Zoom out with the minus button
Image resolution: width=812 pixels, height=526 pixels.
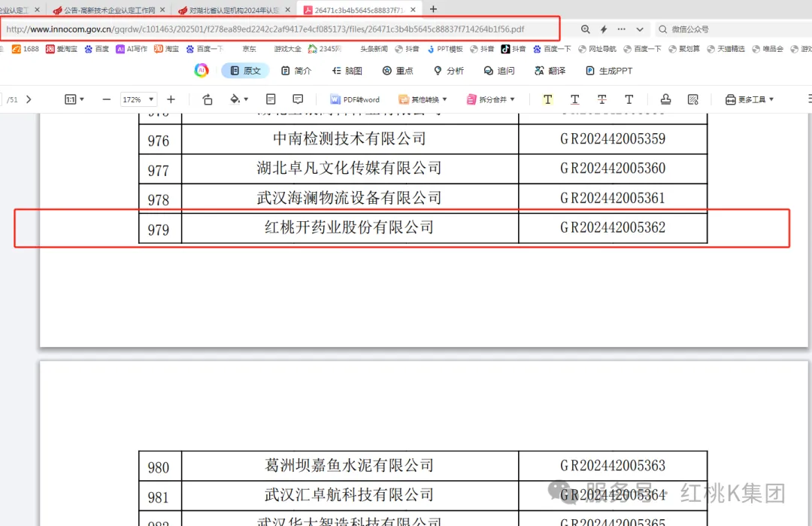107,99
